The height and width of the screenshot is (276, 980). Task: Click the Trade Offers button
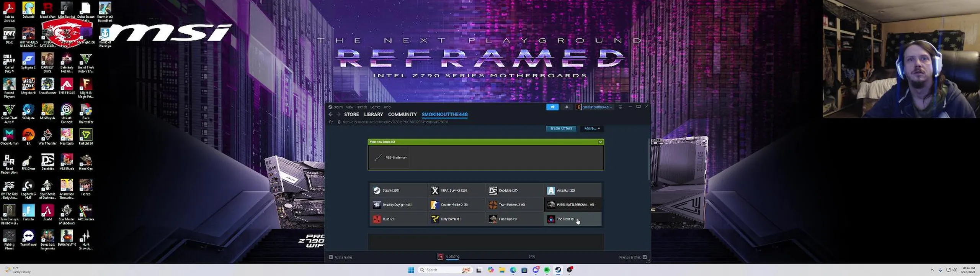pyautogui.click(x=561, y=128)
